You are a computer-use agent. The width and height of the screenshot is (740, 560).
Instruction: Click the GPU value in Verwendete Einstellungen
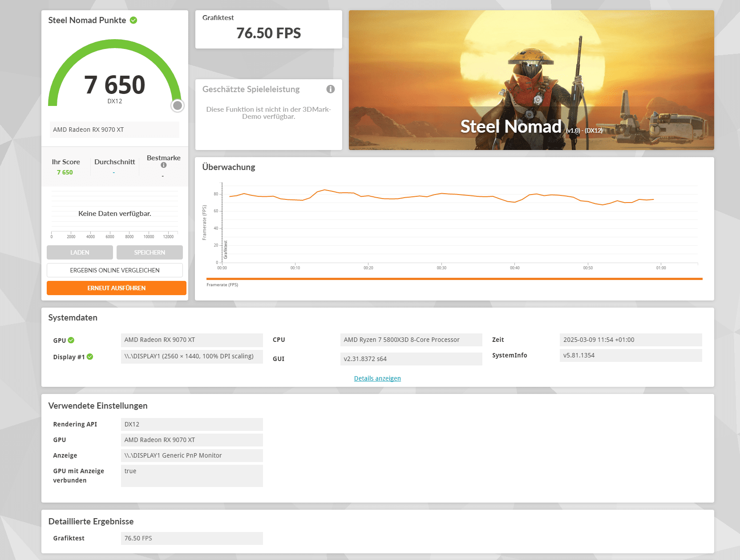[x=192, y=440]
